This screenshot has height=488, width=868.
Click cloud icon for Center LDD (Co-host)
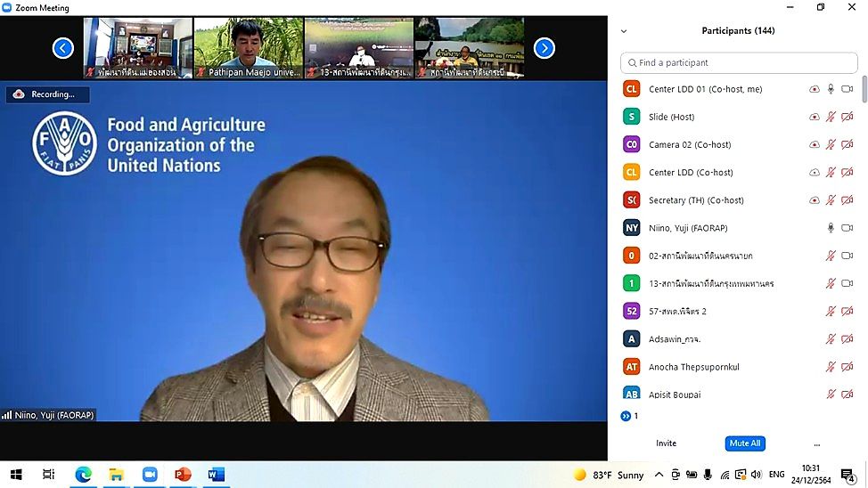tap(815, 172)
